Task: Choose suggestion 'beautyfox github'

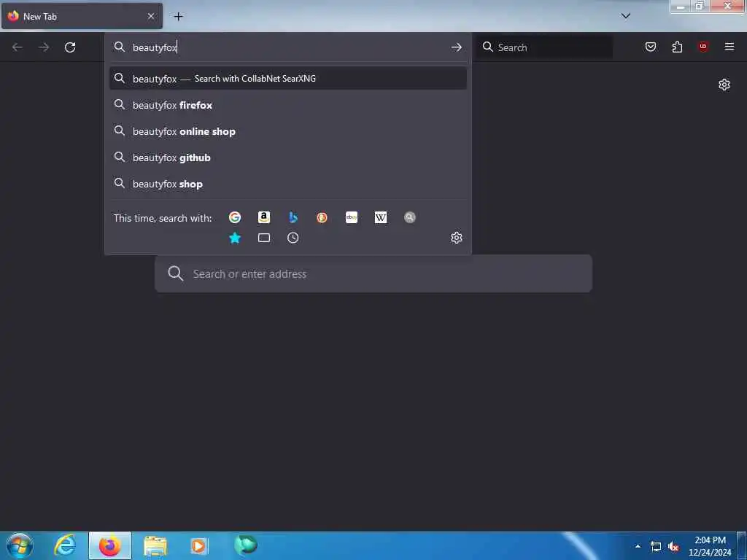Action: tap(287, 157)
